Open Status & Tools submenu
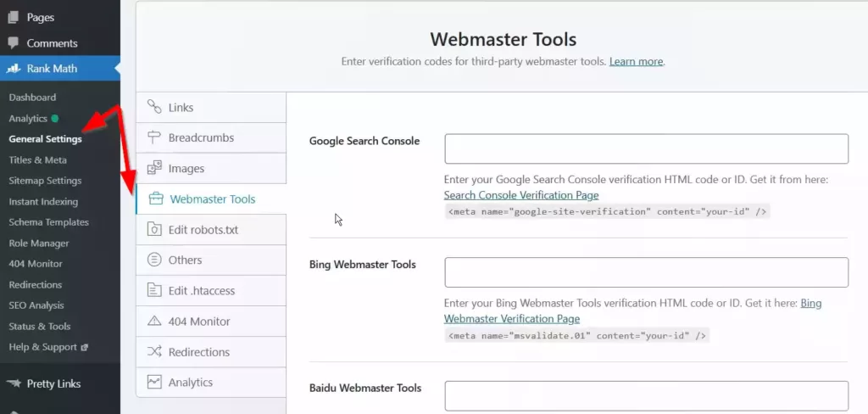Viewport: 868px width, 414px height. tap(39, 327)
